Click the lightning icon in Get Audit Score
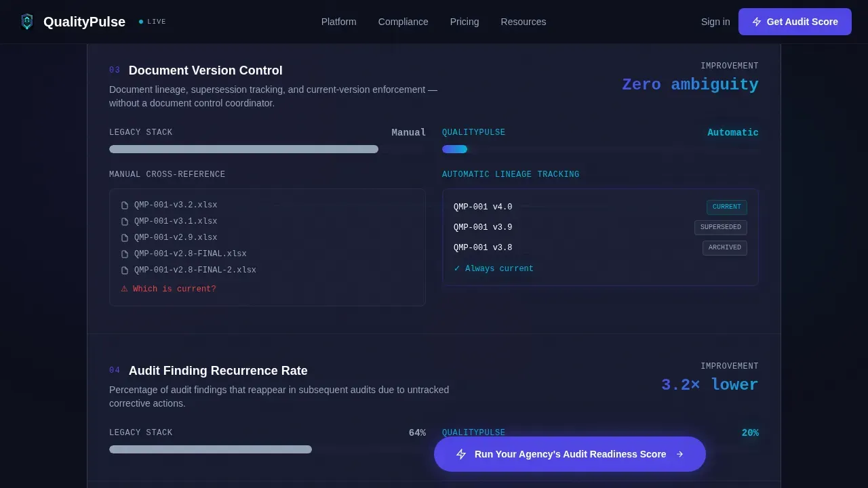This screenshot has height=488, width=868. (757, 22)
